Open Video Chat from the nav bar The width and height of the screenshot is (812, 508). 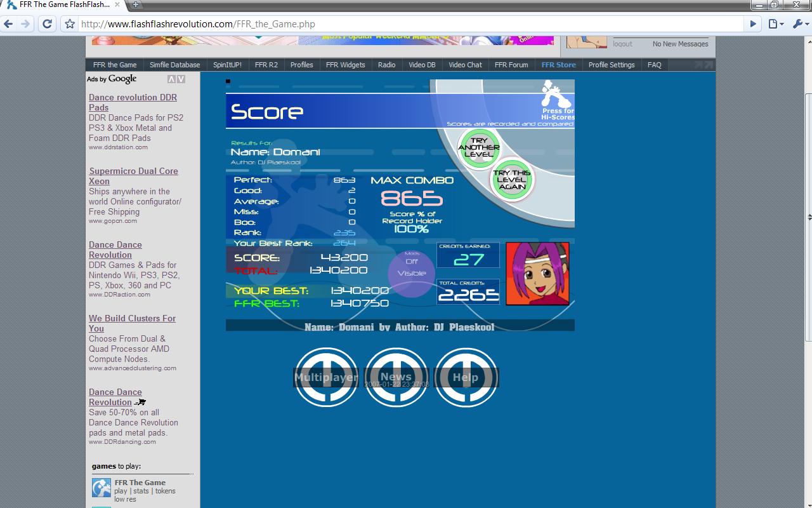(x=466, y=65)
